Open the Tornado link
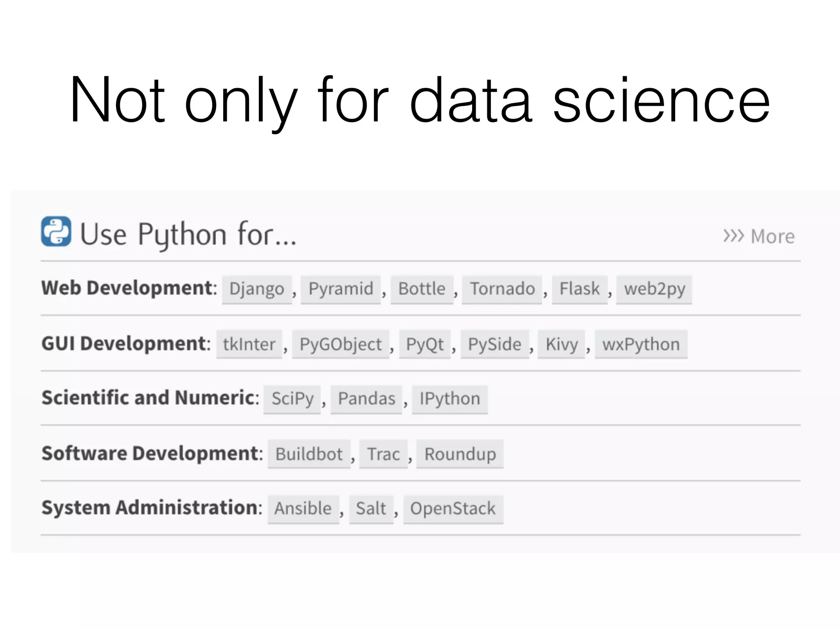The width and height of the screenshot is (840, 630). click(502, 289)
